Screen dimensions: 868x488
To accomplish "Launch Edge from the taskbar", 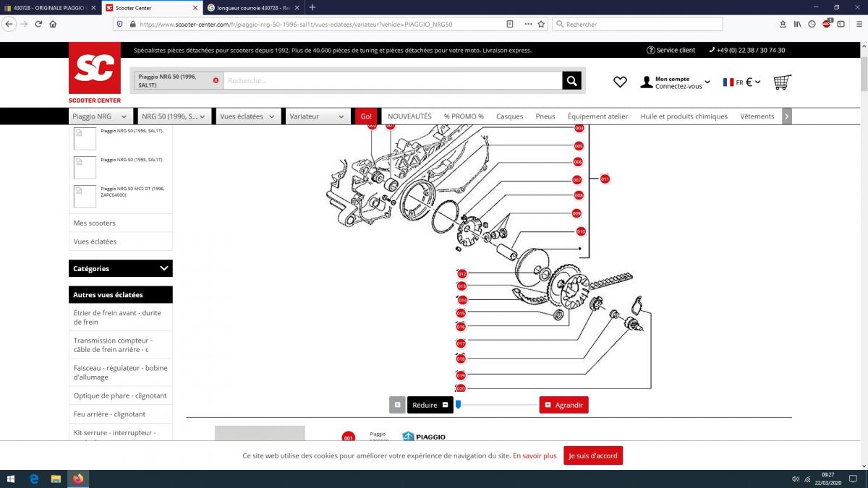I will (34, 479).
